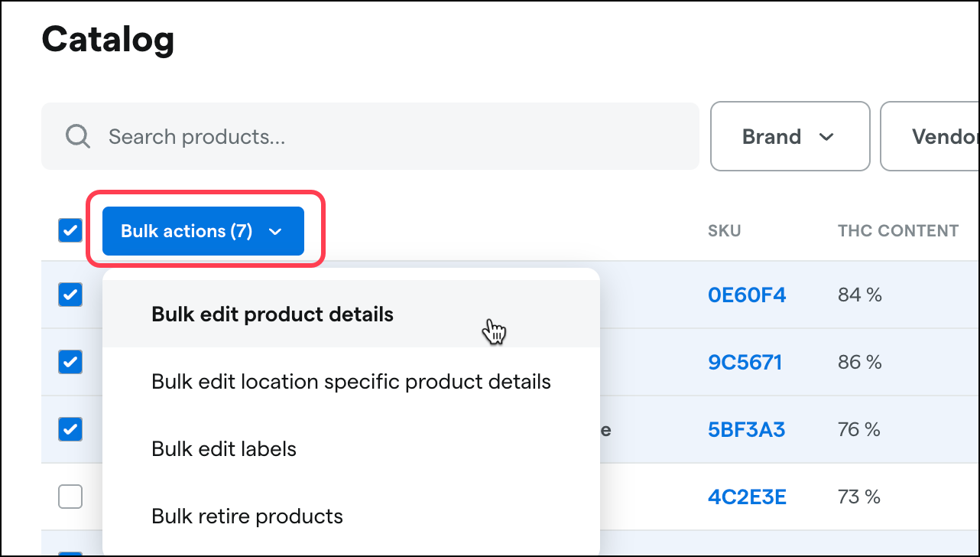Image resolution: width=980 pixels, height=557 pixels.
Task: Choose Bulk edit location specific product details
Action: [x=351, y=382]
